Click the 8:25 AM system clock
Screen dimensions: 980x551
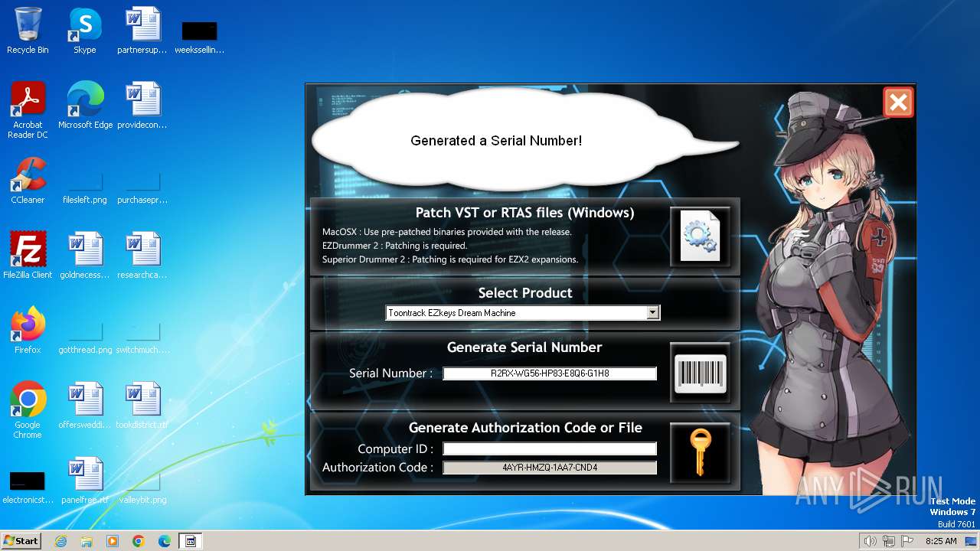(941, 541)
